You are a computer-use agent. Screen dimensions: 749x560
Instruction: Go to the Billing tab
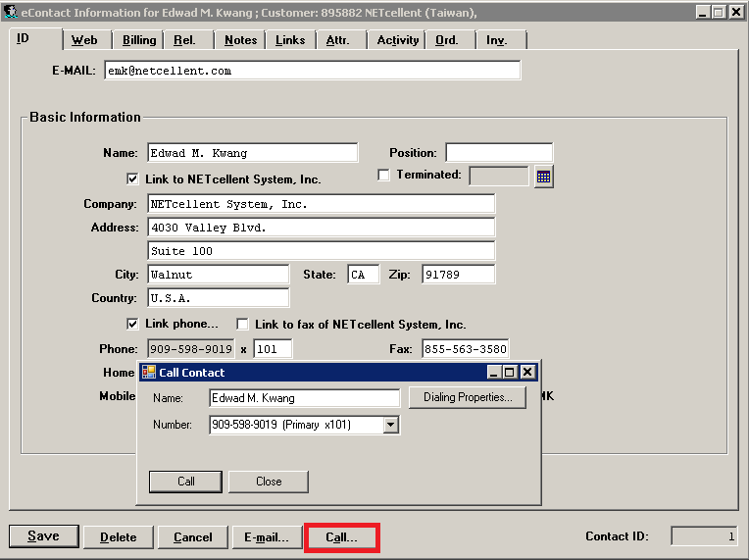(x=138, y=40)
